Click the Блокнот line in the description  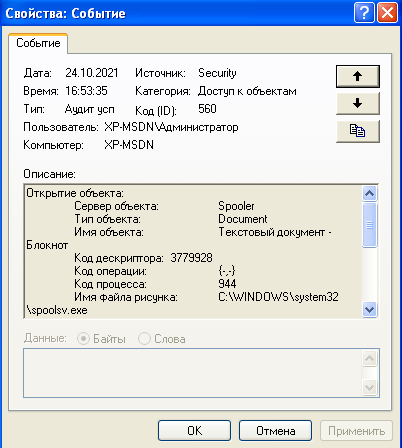[x=47, y=245]
